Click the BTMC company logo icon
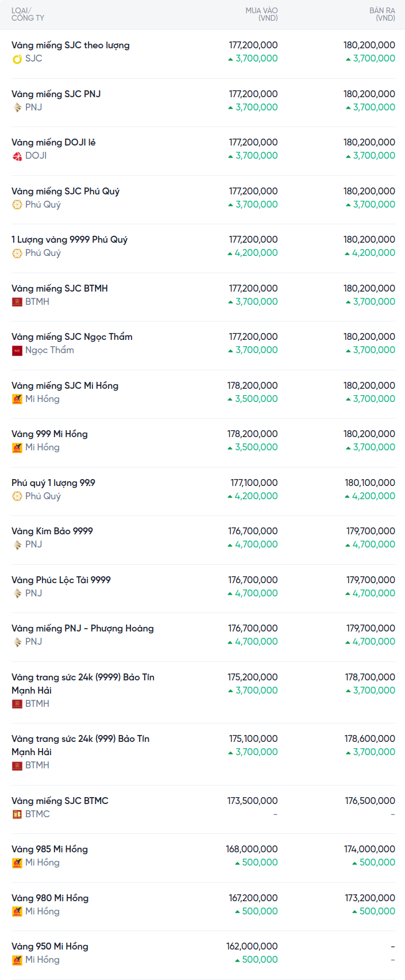Viewport: 405px width, 980px height. click(17, 814)
